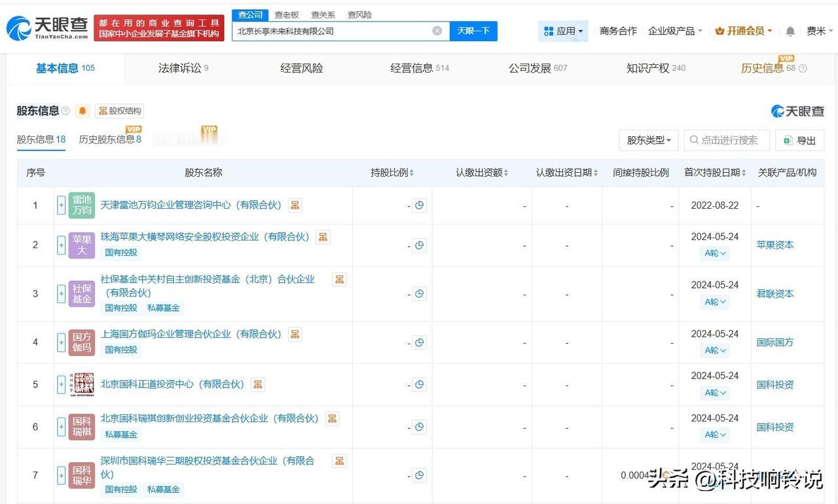
Task: Switch to 经营信息 tab
Action: pos(420,68)
